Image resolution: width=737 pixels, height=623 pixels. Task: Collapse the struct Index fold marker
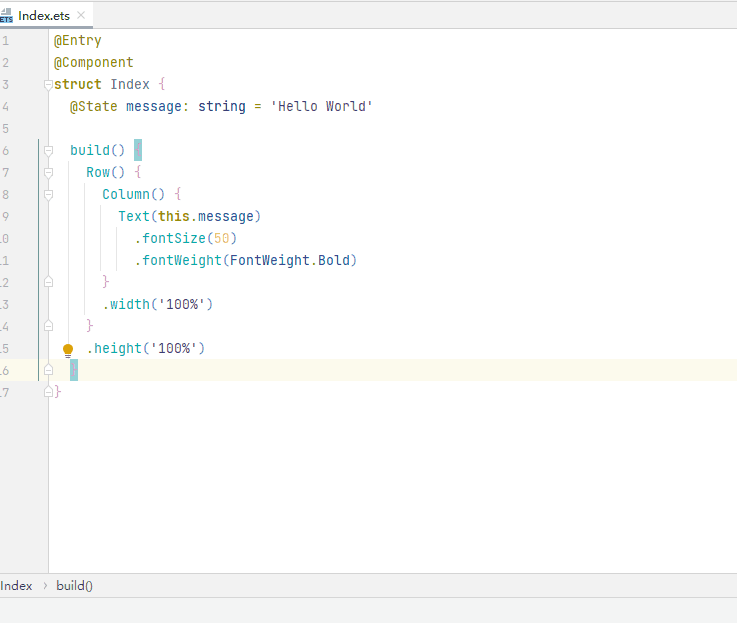(48, 85)
